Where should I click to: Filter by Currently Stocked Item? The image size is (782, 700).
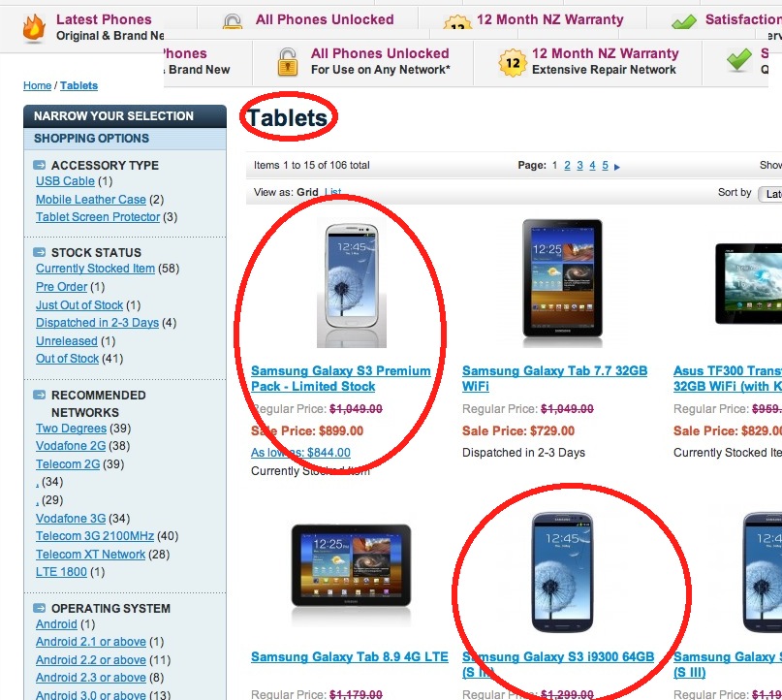pyautogui.click(x=95, y=269)
